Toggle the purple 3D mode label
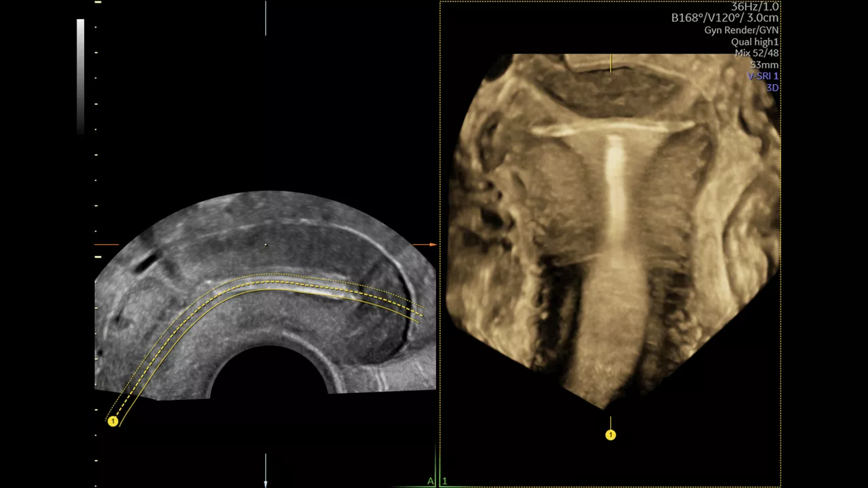This screenshot has height=488, width=868. pos(772,88)
